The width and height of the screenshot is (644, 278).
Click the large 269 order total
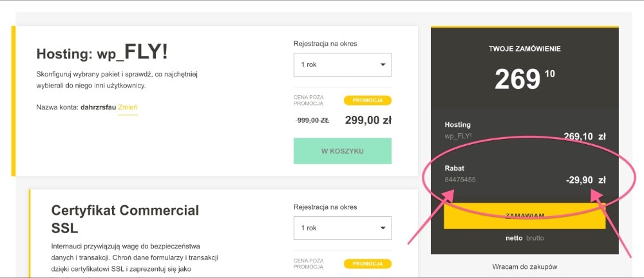pyautogui.click(x=518, y=80)
